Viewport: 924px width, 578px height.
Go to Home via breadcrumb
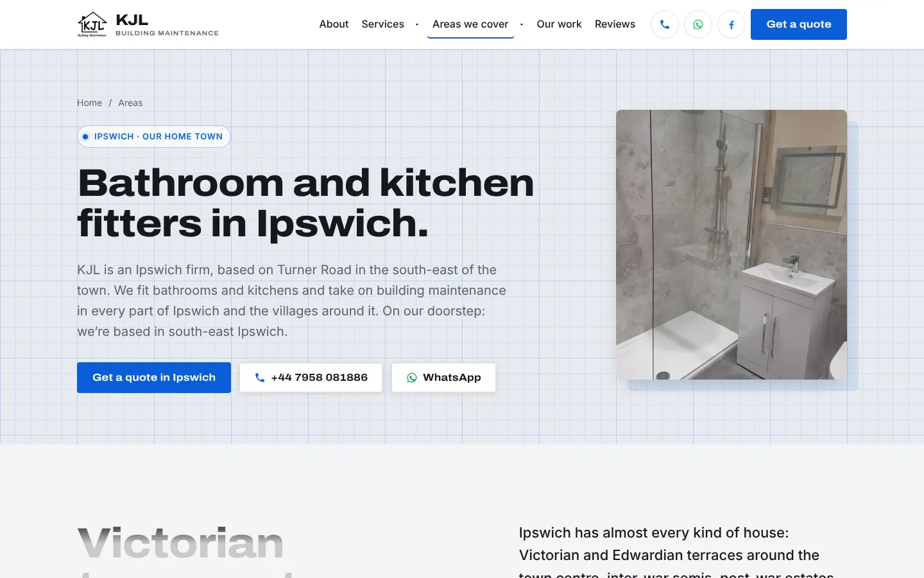(x=89, y=103)
